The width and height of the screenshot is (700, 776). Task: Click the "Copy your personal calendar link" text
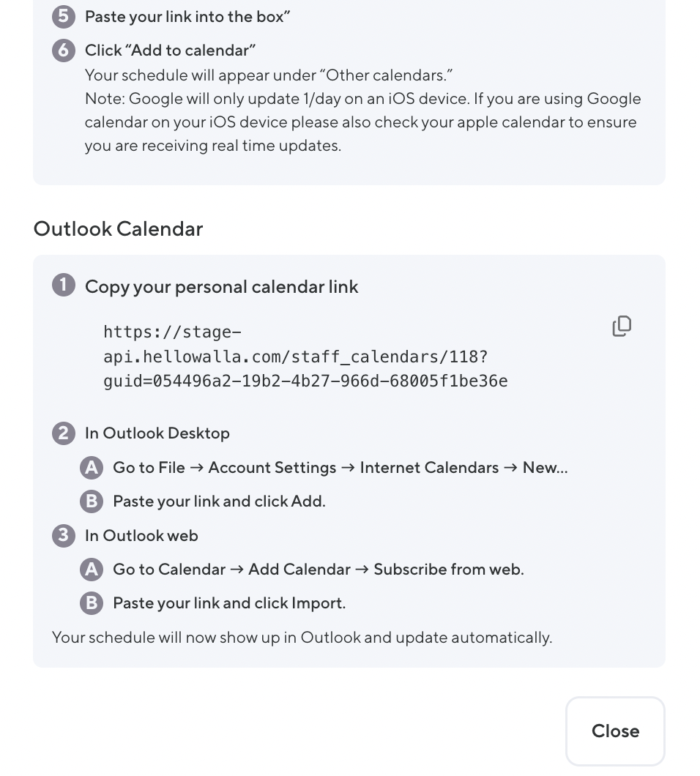coord(221,286)
